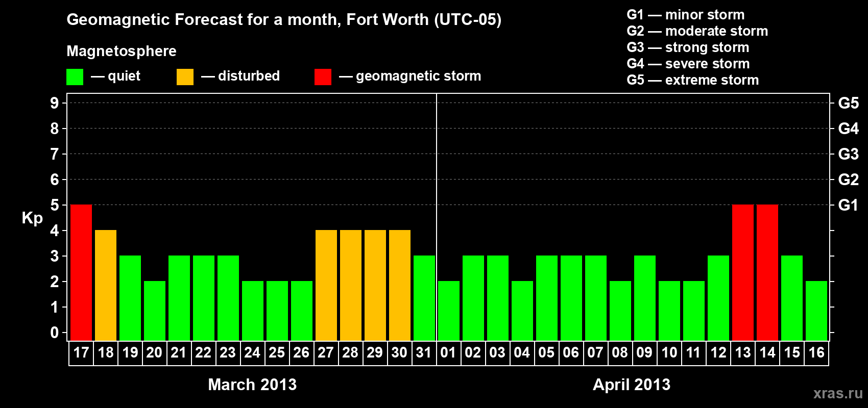Select the green bar for April 01
The width and height of the screenshot is (868, 408).
tap(449, 311)
